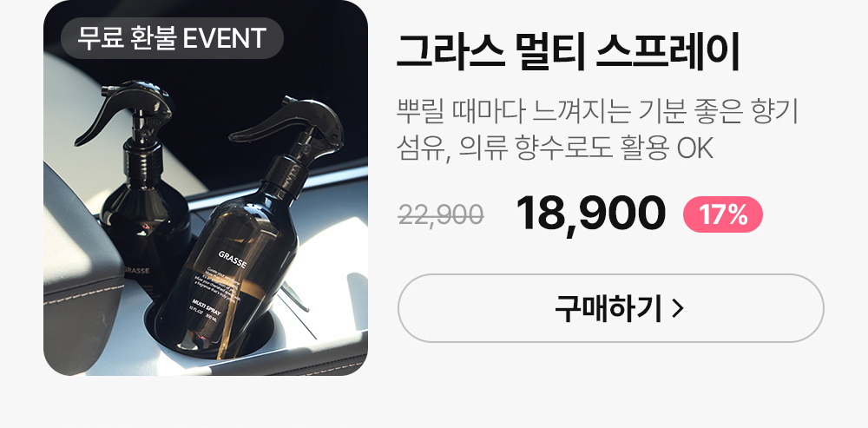Click the arrow chevron beside 구매하기
The height and width of the screenshot is (428, 868).
(x=678, y=309)
